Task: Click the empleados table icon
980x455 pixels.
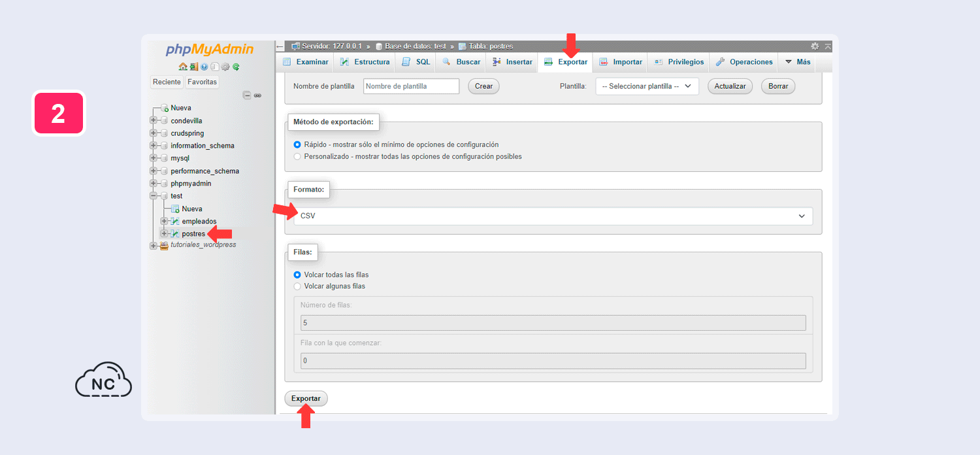Action: pos(175,221)
